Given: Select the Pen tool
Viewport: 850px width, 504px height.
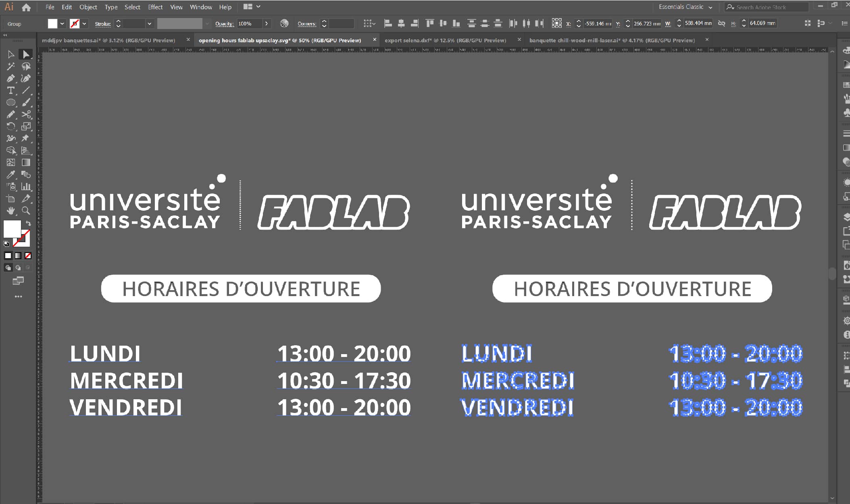Looking at the screenshot, I should click(x=11, y=78).
